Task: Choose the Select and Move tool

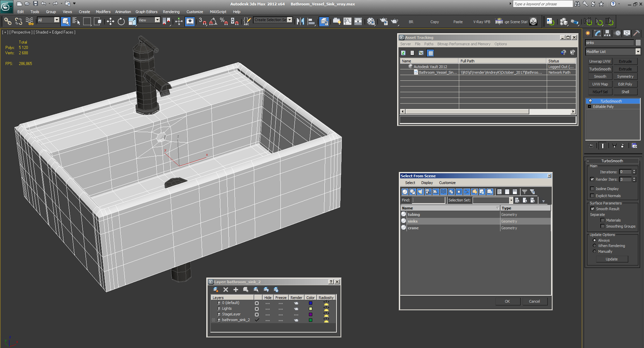Action: point(110,21)
